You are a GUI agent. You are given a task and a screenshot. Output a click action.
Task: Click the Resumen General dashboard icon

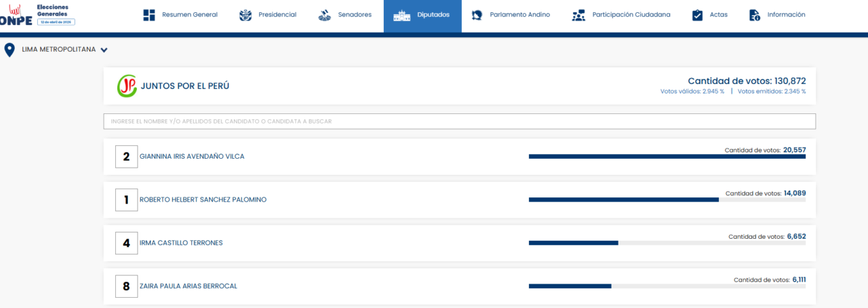click(149, 15)
